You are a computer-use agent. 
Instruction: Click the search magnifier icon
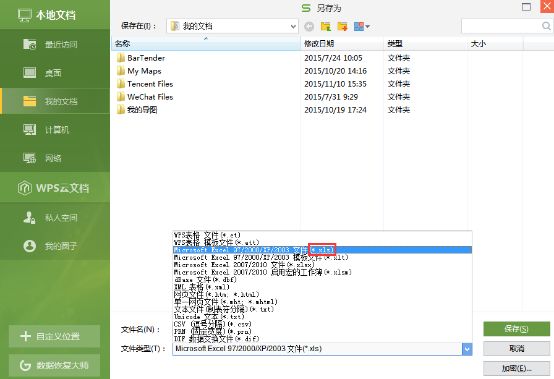546,26
